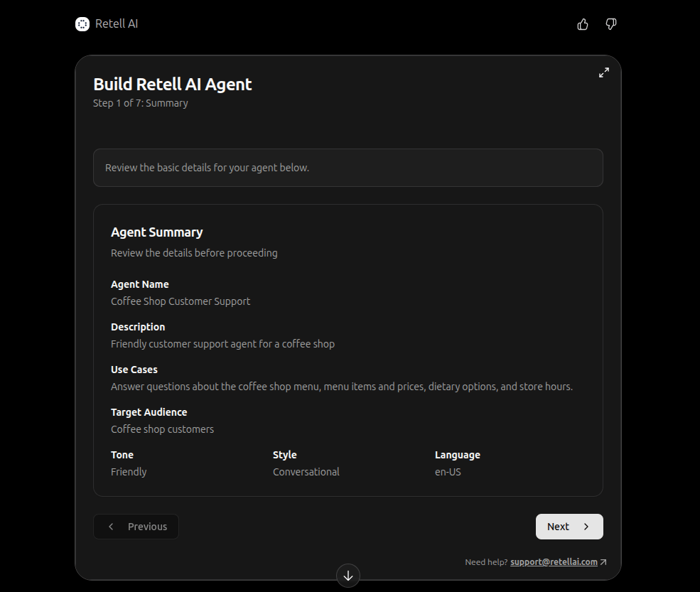Click the Description label

(138, 327)
